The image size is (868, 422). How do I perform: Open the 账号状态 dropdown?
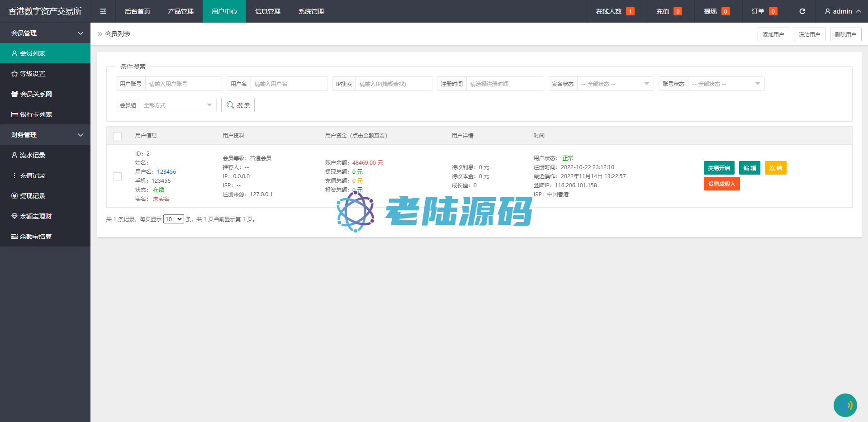726,84
